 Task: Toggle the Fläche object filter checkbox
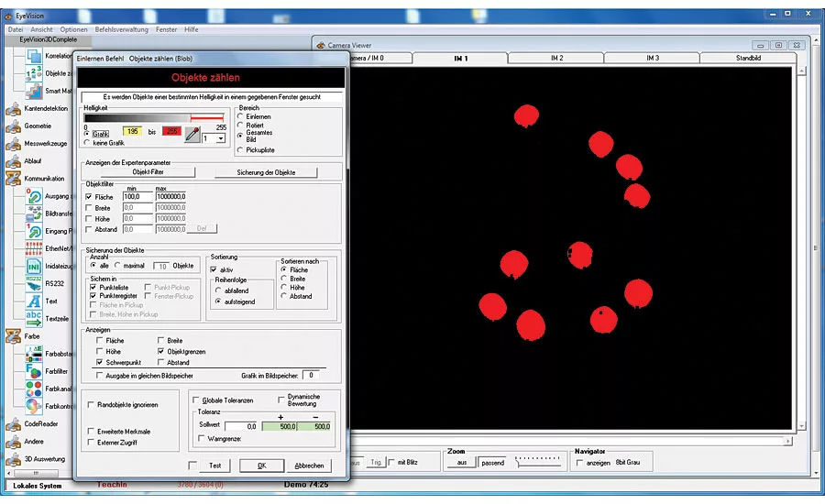(89, 197)
